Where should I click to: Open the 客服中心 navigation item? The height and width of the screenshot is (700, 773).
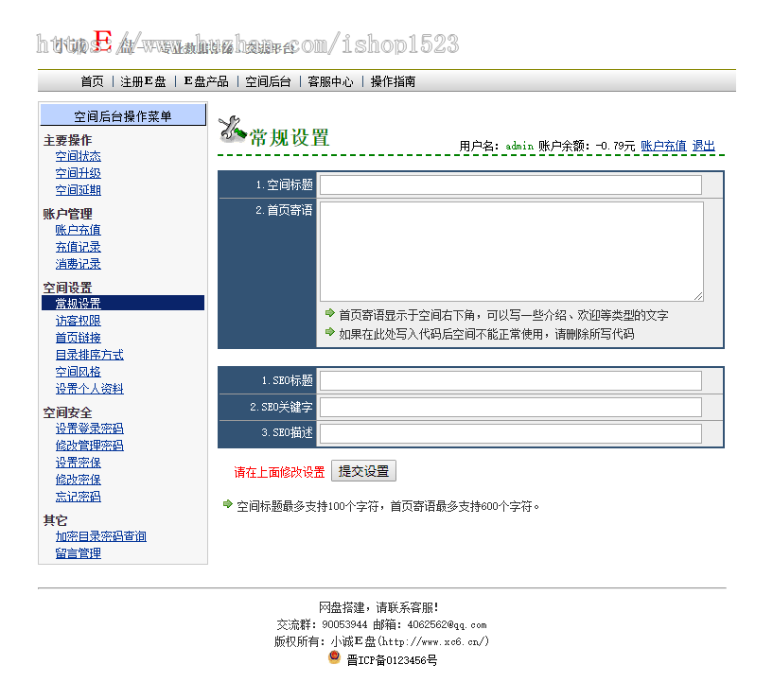[330, 81]
